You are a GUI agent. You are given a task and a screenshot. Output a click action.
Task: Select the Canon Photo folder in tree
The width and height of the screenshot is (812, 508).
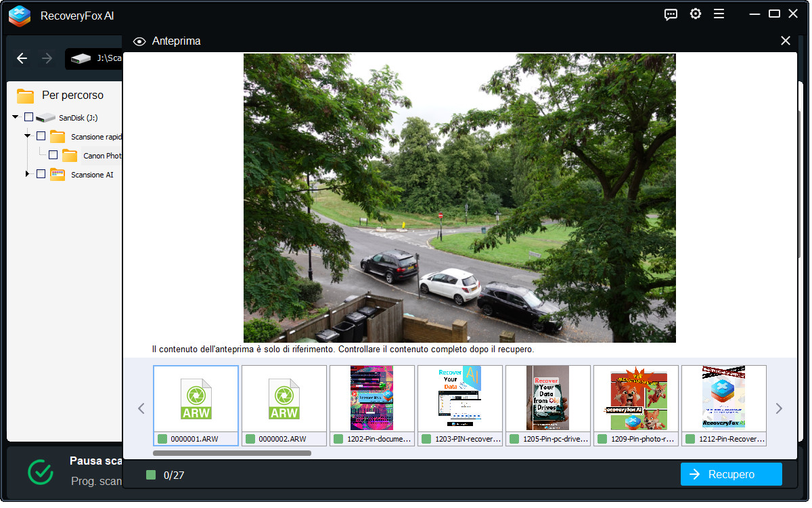click(x=101, y=156)
